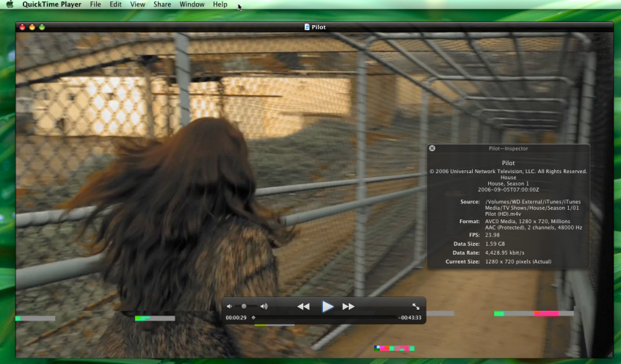This screenshot has height=364, width=621.
Task: Click the playhead on the timeline
Action: pos(253,318)
